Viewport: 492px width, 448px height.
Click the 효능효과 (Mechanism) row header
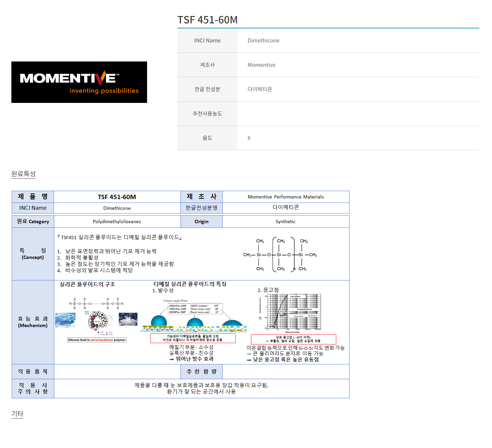[x=33, y=322]
